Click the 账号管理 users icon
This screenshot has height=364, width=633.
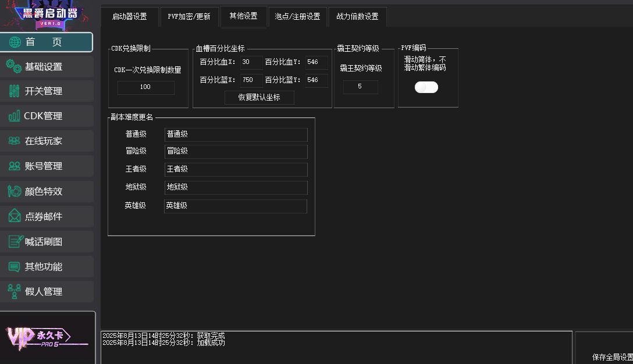(15, 166)
